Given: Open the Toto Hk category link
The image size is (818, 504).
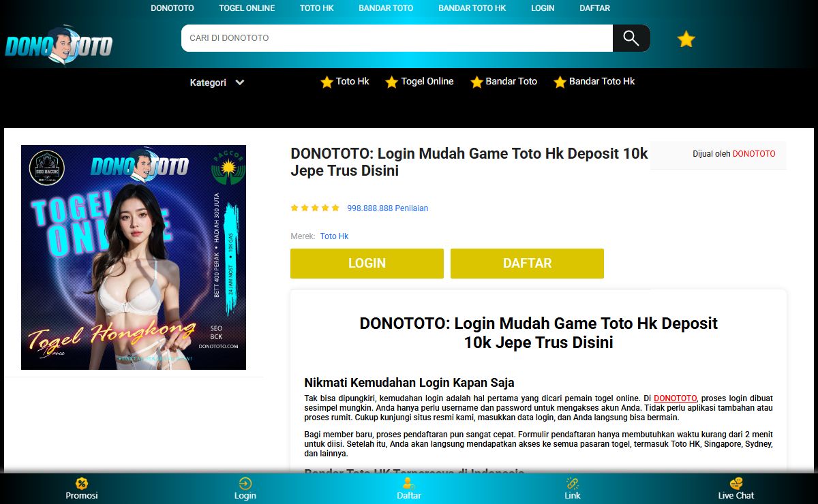Looking at the screenshot, I should 352,81.
